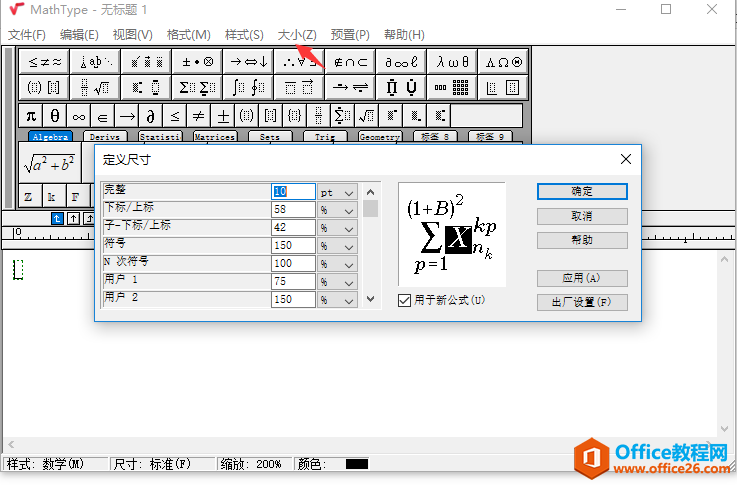The image size is (737, 486).
Task: Switch to the Matrices tab
Action: (214, 137)
